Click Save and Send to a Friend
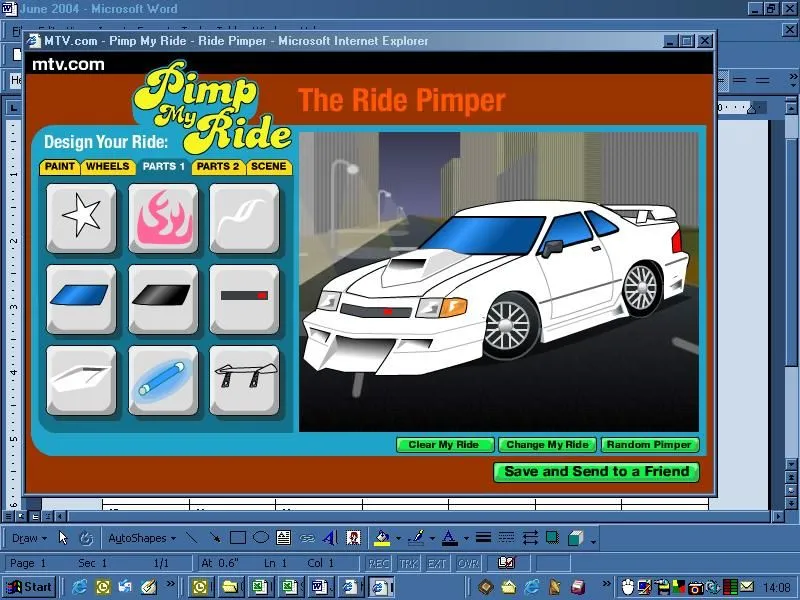 [x=596, y=472]
